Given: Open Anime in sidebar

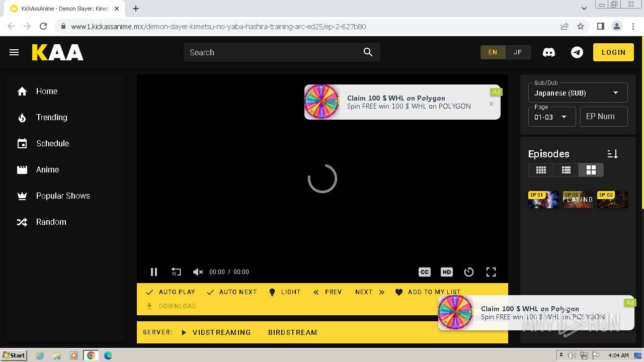Looking at the screenshot, I should [65, 169].
